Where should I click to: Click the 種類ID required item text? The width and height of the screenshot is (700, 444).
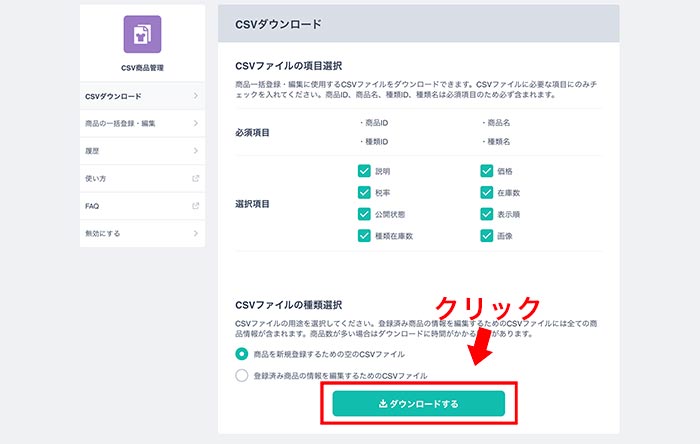coord(376,141)
